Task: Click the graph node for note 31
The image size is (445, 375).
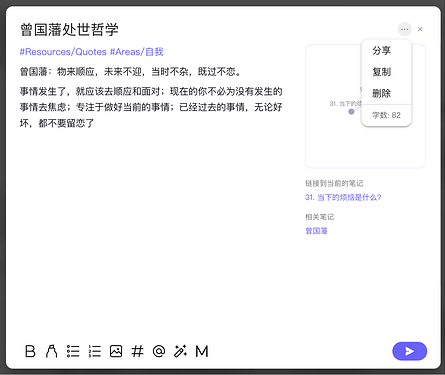Action: click(351, 112)
